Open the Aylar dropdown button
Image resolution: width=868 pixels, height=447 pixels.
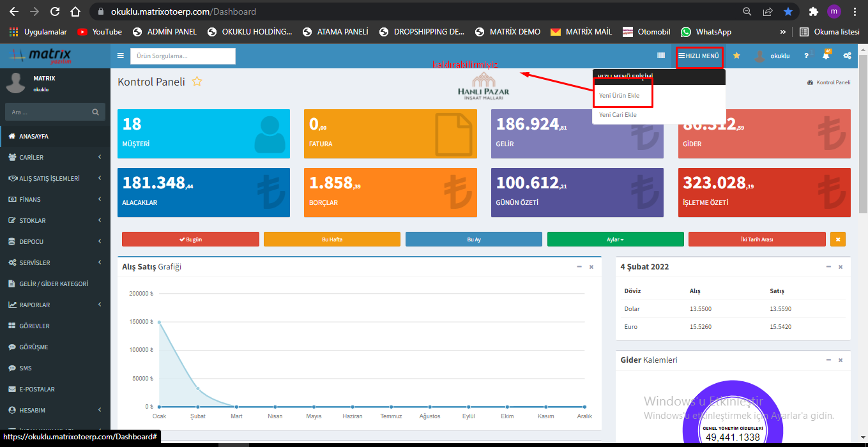[615, 239]
